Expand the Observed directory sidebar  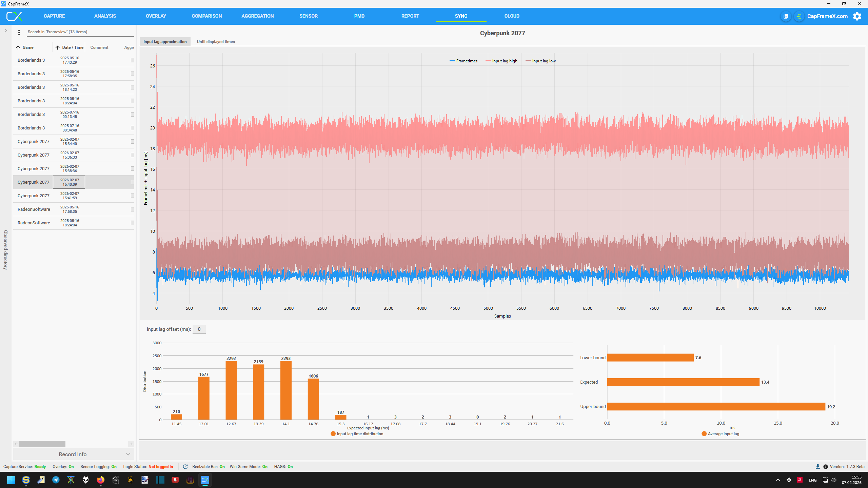point(6,30)
